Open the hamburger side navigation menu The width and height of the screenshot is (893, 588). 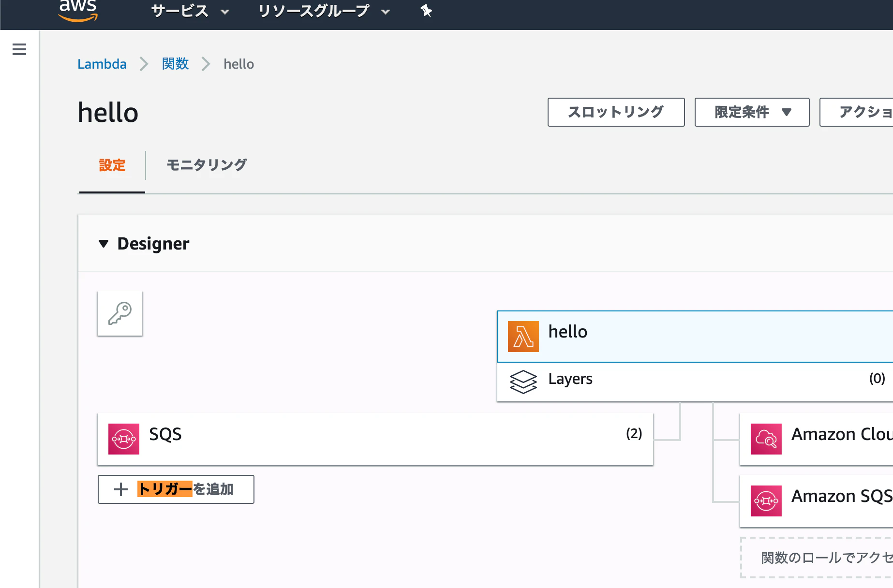pos(19,49)
